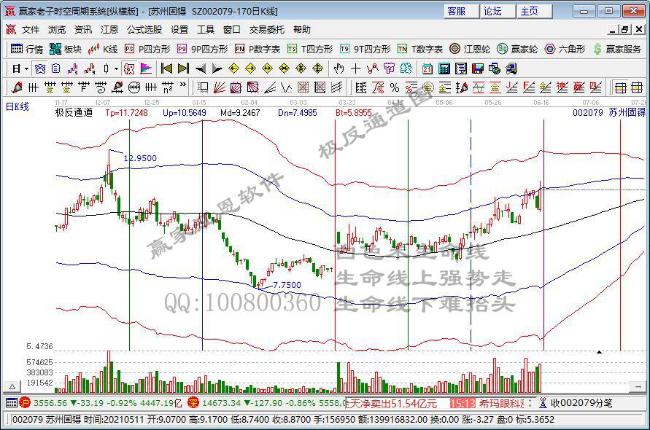Open the 行情 market quotes view
This screenshot has height=430, width=650.
26,49
